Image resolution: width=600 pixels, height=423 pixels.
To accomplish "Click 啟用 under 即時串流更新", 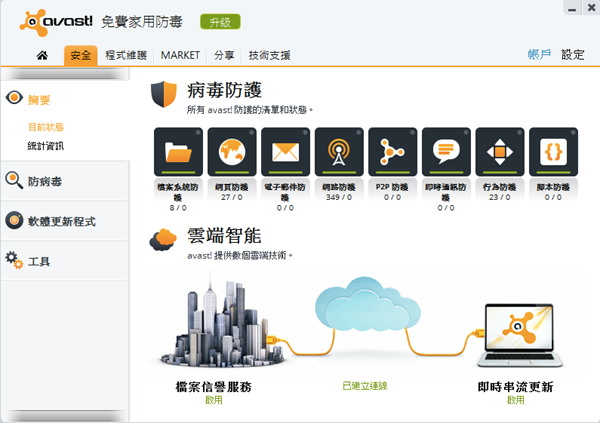I will point(515,400).
